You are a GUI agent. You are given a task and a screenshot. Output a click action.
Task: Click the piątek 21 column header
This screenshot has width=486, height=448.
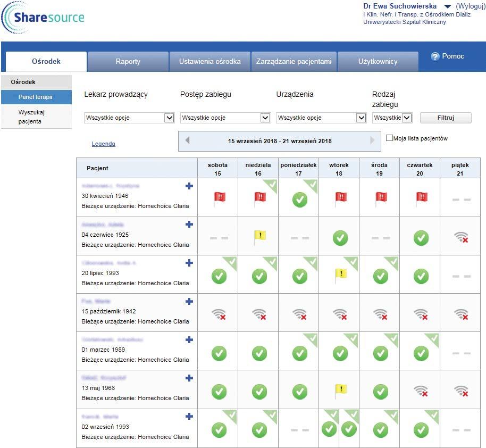[460, 169]
